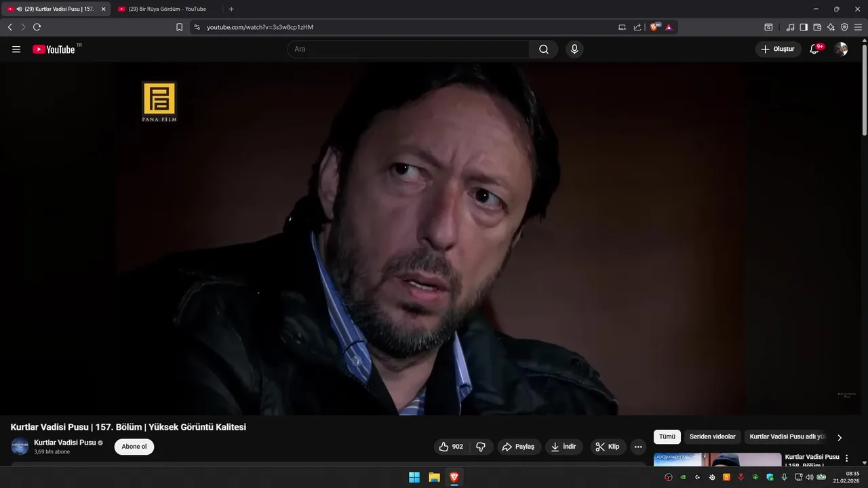Open YouTube notifications bell

pyautogui.click(x=815, y=49)
